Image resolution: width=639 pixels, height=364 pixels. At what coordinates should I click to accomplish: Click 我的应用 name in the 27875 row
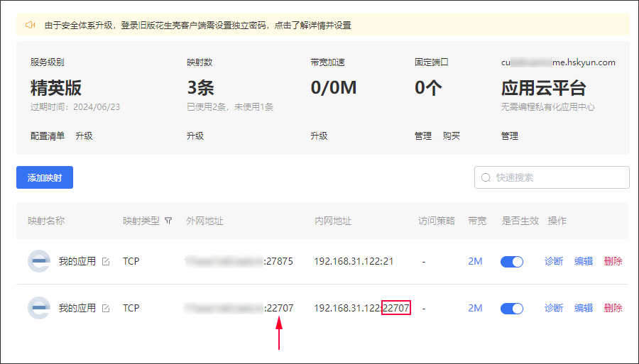coord(77,261)
